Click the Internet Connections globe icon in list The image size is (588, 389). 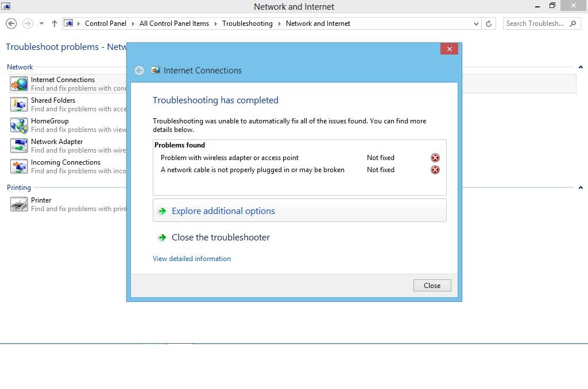click(19, 84)
